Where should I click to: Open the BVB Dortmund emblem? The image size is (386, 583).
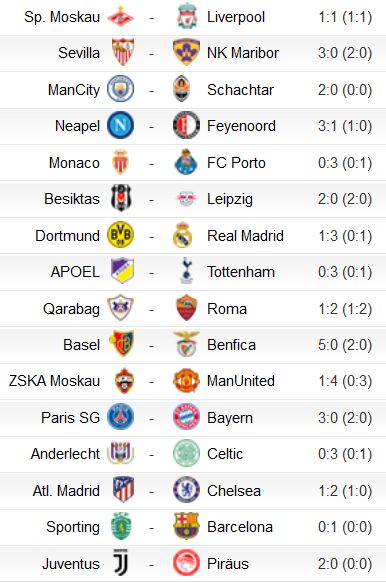click(120, 235)
